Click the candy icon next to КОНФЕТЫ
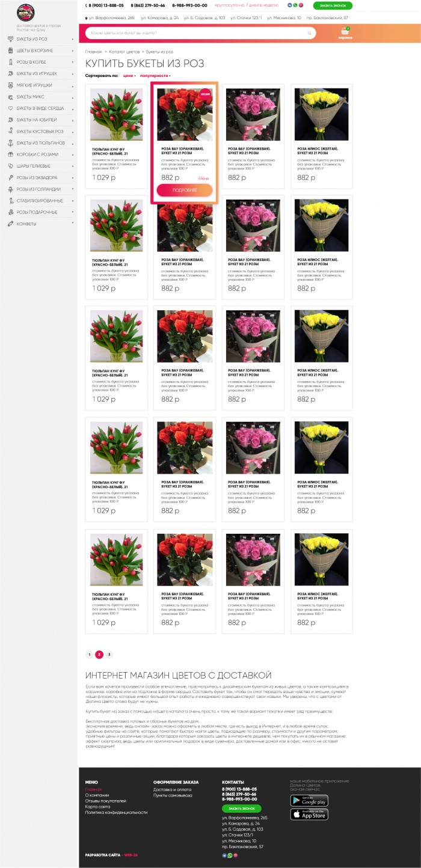 coord(10,224)
